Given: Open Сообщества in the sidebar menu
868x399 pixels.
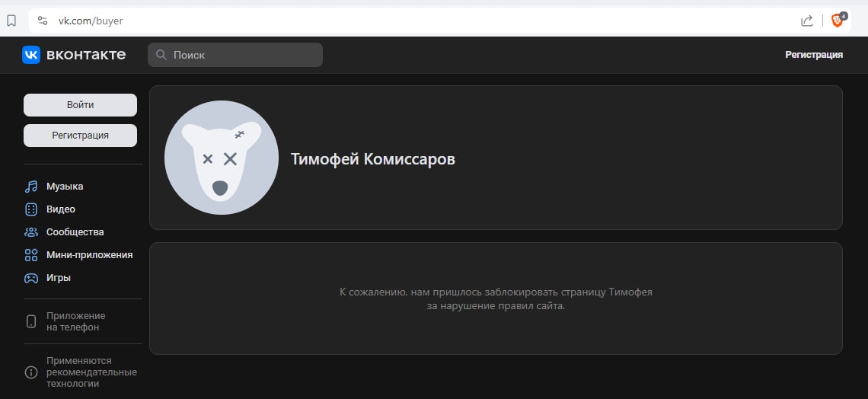Looking at the screenshot, I should (x=75, y=232).
